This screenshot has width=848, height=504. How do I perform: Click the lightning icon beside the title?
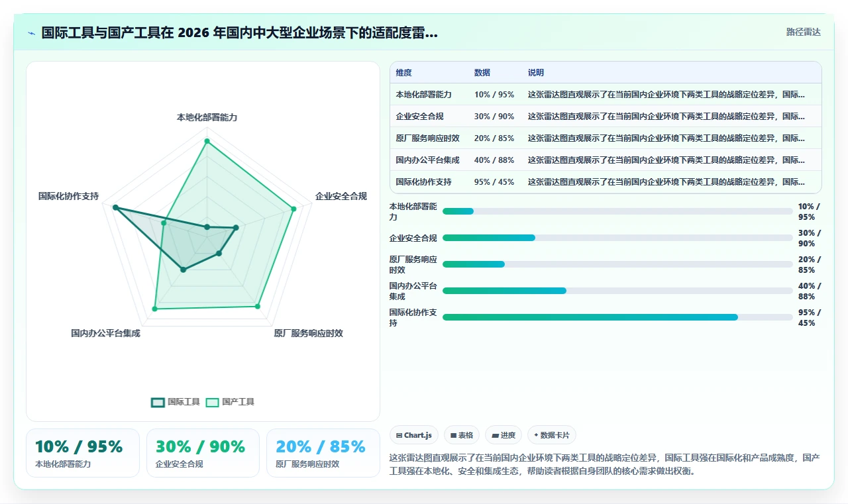[x=31, y=33]
